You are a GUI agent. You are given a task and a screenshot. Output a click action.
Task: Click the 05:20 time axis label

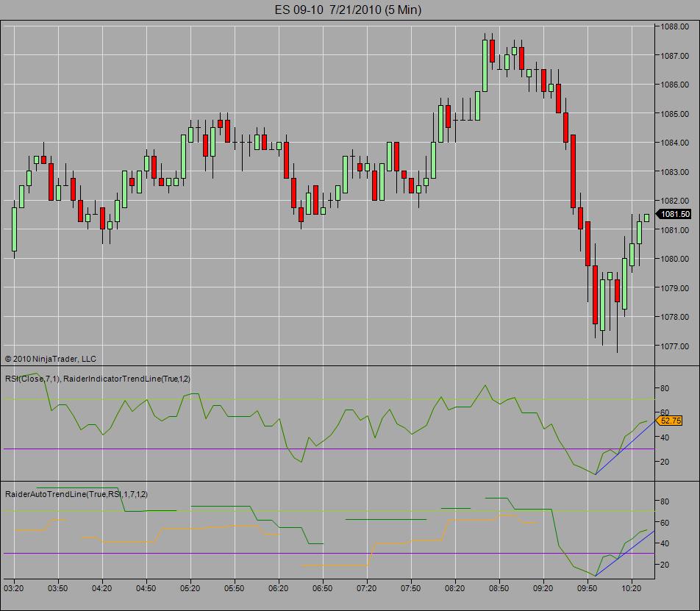coord(190,589)
